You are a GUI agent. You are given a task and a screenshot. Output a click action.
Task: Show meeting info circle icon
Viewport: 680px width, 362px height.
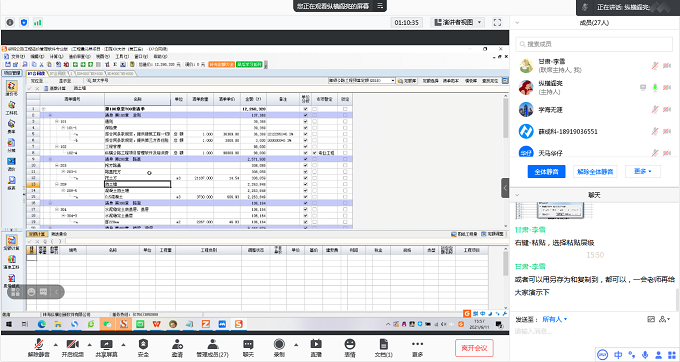[x=10, y=22]
